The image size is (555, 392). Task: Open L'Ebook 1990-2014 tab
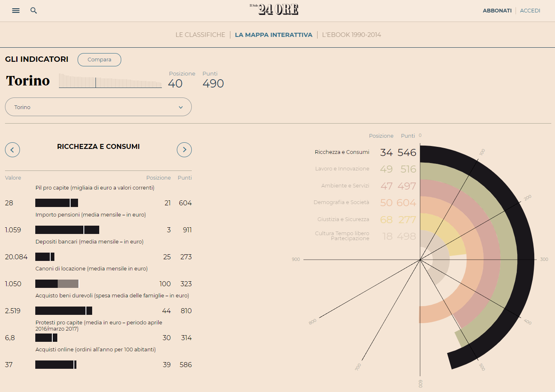tap(351, 35)
